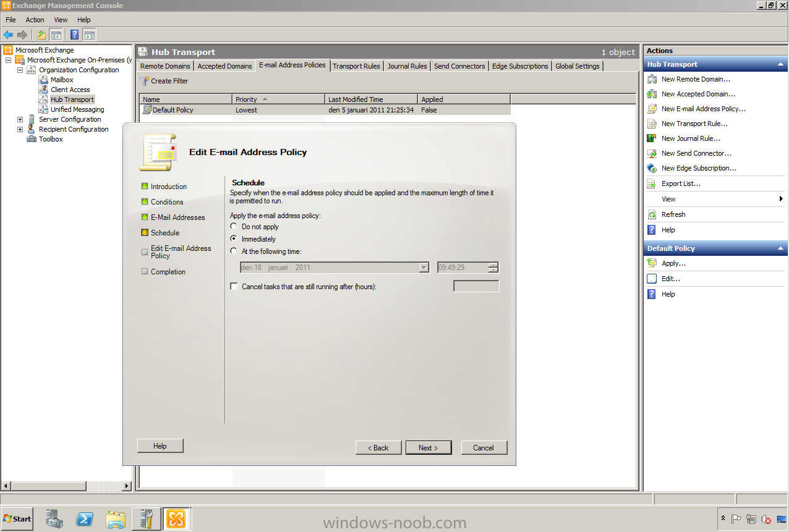This screenshot has height=532, width=789.
Task: Select the Immediately radio button
Action: (x=234, y=239)
